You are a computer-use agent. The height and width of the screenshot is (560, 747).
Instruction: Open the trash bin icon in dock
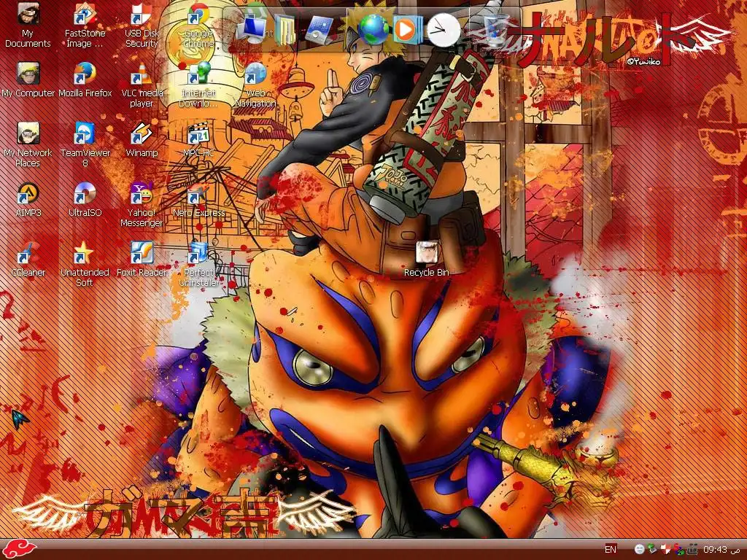click(496, 29)
